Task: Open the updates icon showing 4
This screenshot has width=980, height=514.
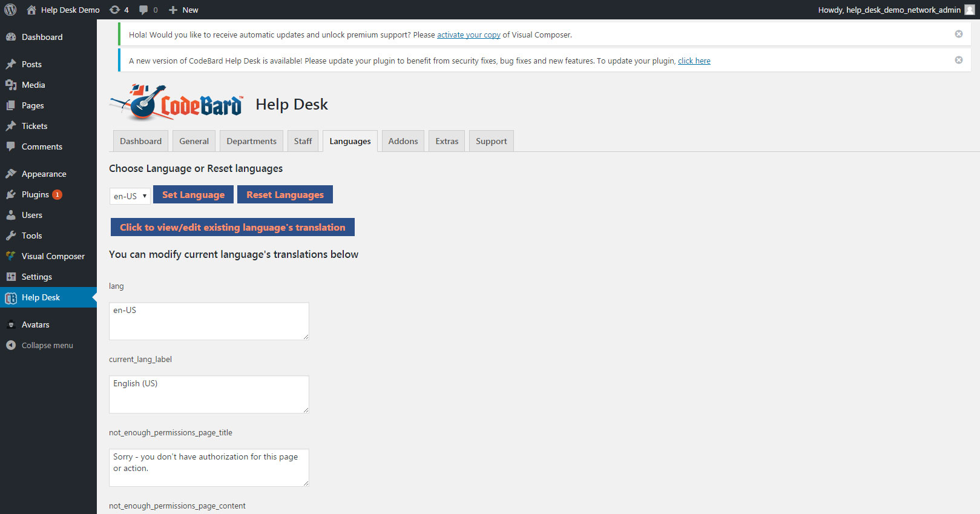Action: pos(114,10)
